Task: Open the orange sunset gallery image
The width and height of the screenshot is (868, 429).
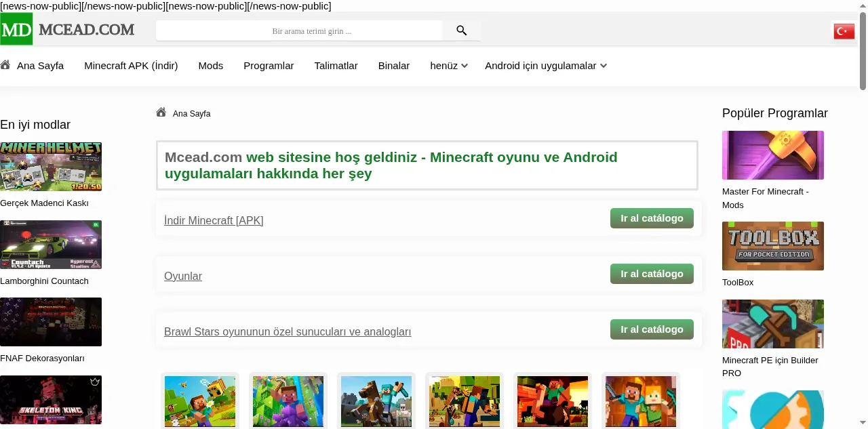Action: click(553, 401)
